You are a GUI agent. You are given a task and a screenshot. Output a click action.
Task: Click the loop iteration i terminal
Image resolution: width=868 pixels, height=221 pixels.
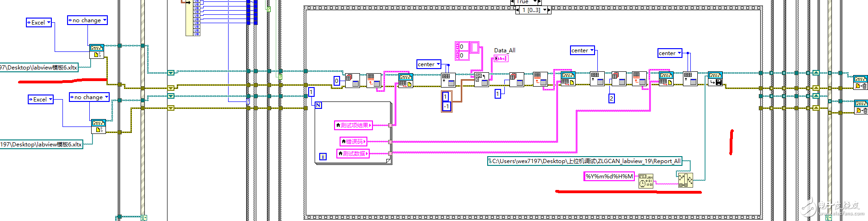coord(323,157)
